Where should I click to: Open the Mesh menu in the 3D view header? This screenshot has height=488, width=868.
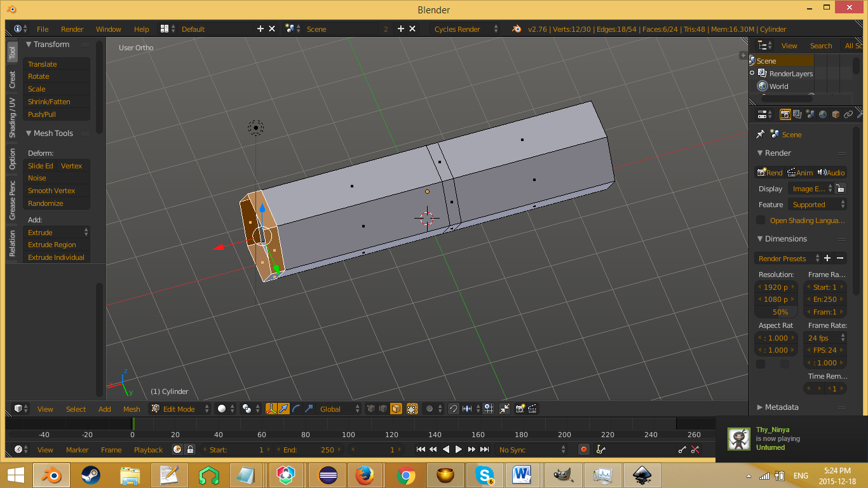pyautogui.click(x=132, y=409)
